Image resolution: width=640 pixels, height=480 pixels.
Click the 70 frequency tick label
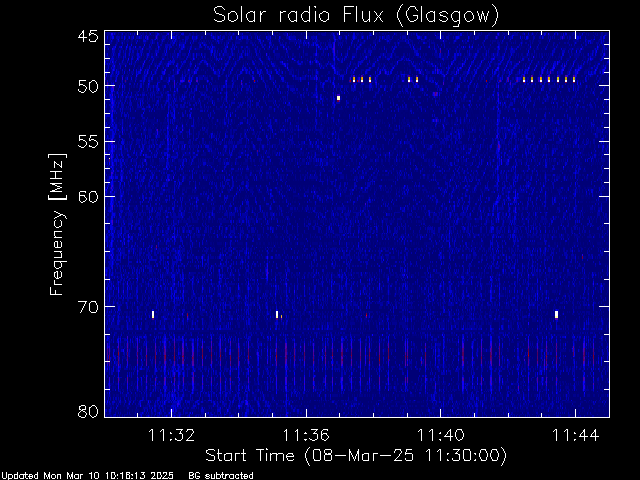point(88,307)
